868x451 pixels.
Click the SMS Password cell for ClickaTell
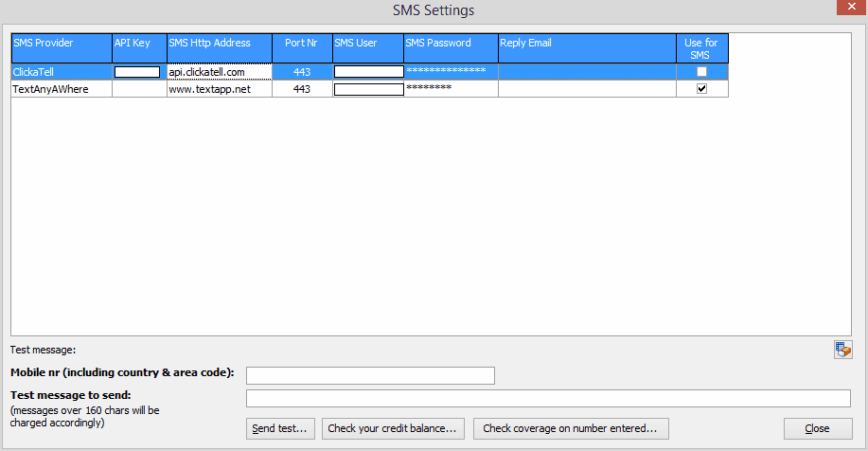click(x=450, y=72)
